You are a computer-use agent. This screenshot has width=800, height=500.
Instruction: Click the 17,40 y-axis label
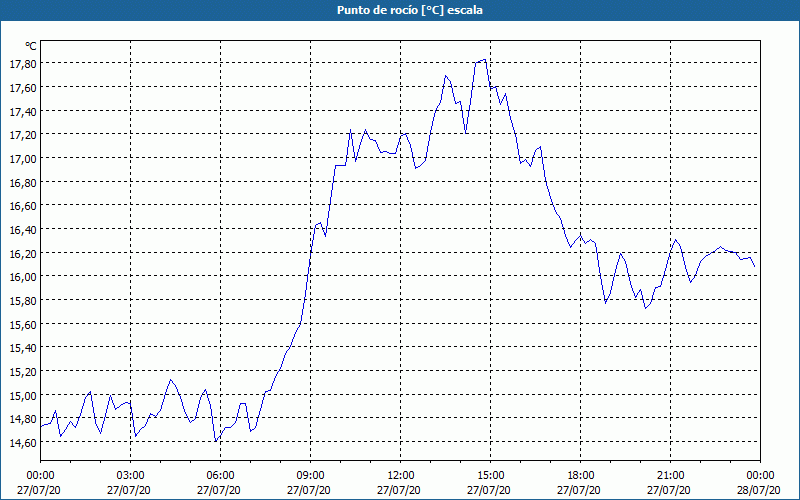point(23,111)
